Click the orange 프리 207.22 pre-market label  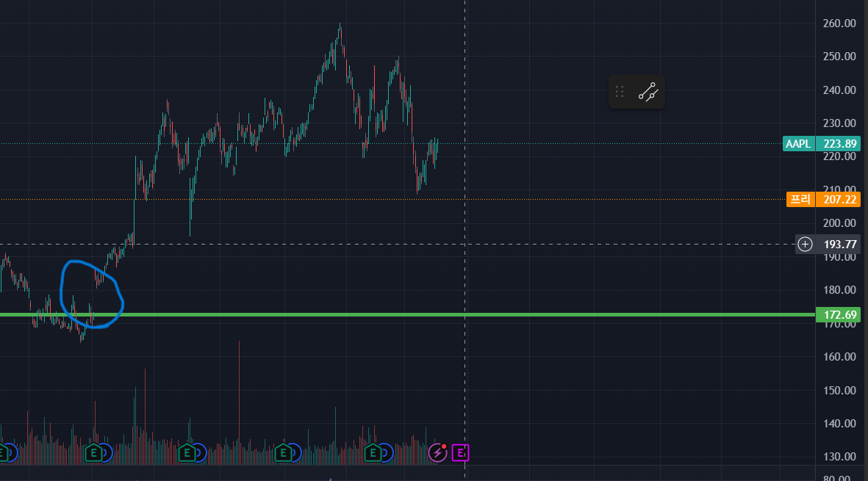tap(822, 199)
